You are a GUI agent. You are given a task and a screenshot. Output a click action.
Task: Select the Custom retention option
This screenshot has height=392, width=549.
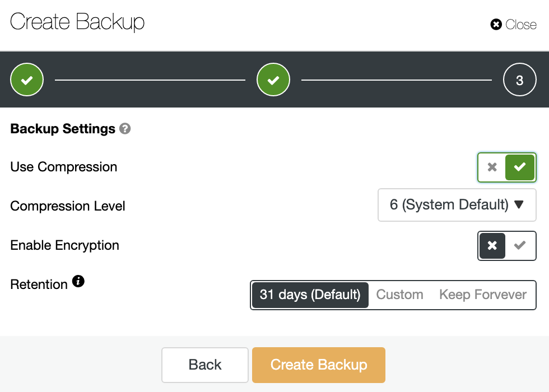399,295
